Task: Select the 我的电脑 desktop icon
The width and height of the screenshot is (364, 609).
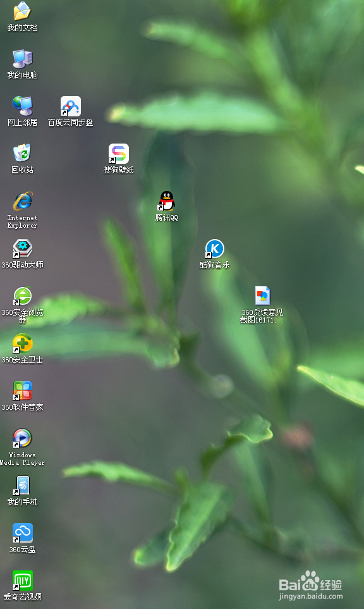Action: pos(23,59)
